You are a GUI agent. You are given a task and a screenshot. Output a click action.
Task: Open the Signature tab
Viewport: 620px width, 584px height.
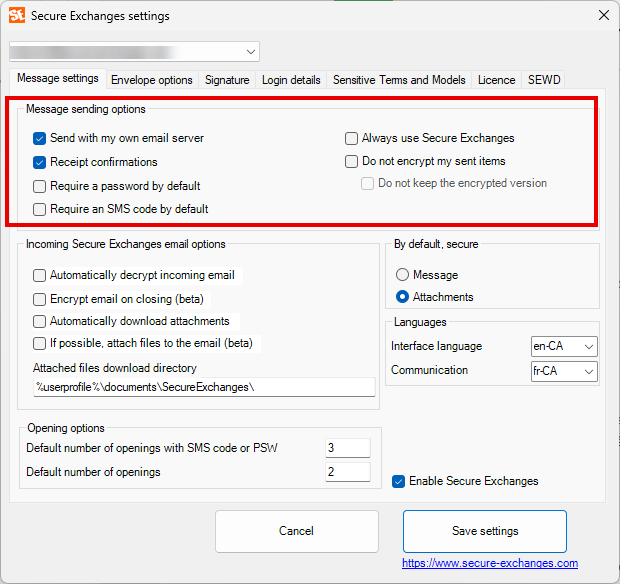227,80
